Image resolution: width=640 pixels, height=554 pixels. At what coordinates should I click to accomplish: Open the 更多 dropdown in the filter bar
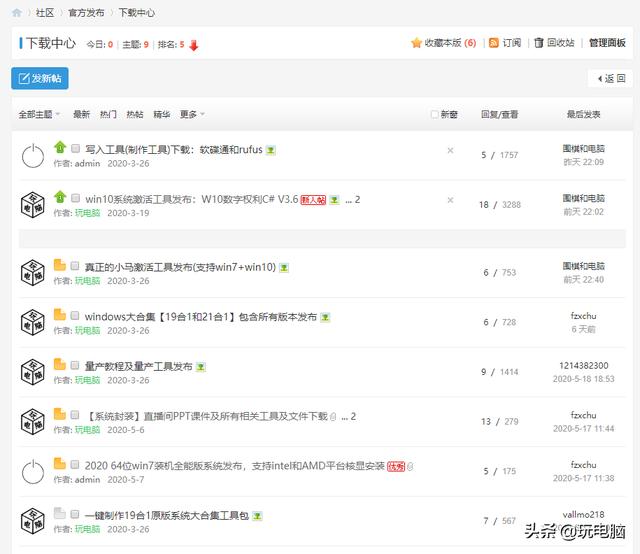(192, 114)
